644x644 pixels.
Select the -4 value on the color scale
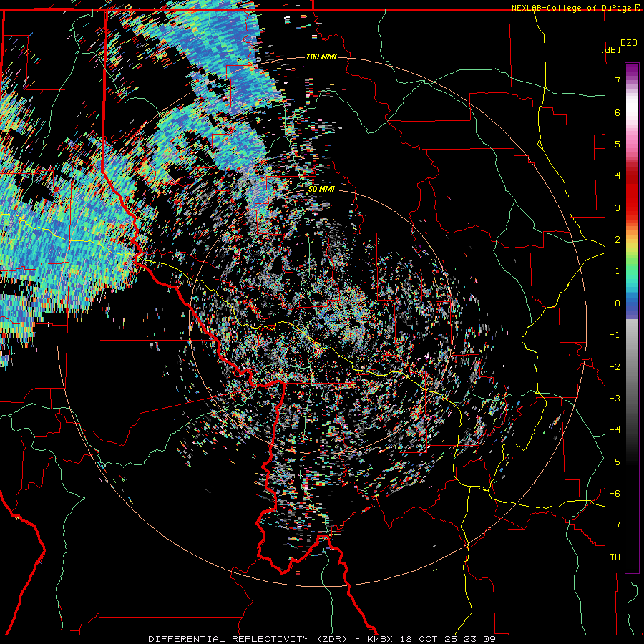click(615, 430)
